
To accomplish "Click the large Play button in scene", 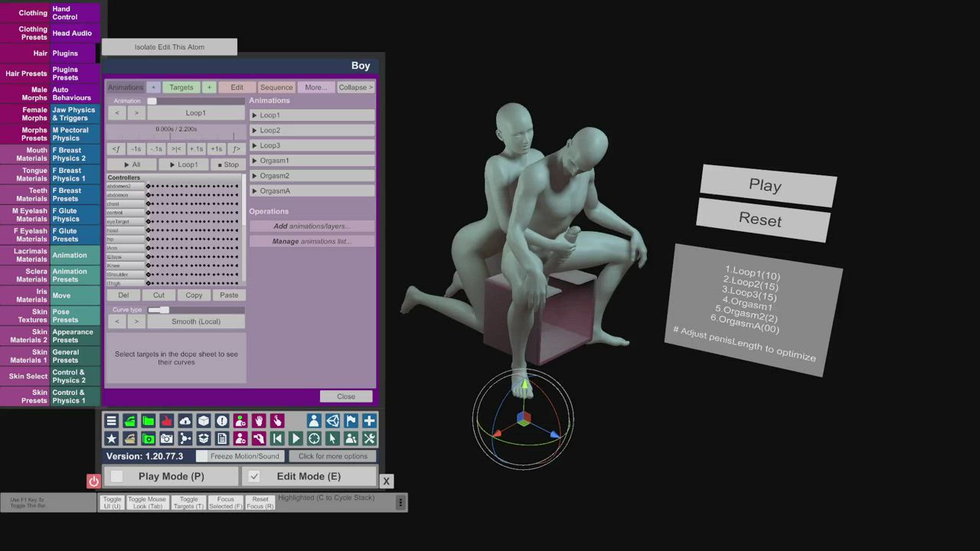I will point(766,185).
